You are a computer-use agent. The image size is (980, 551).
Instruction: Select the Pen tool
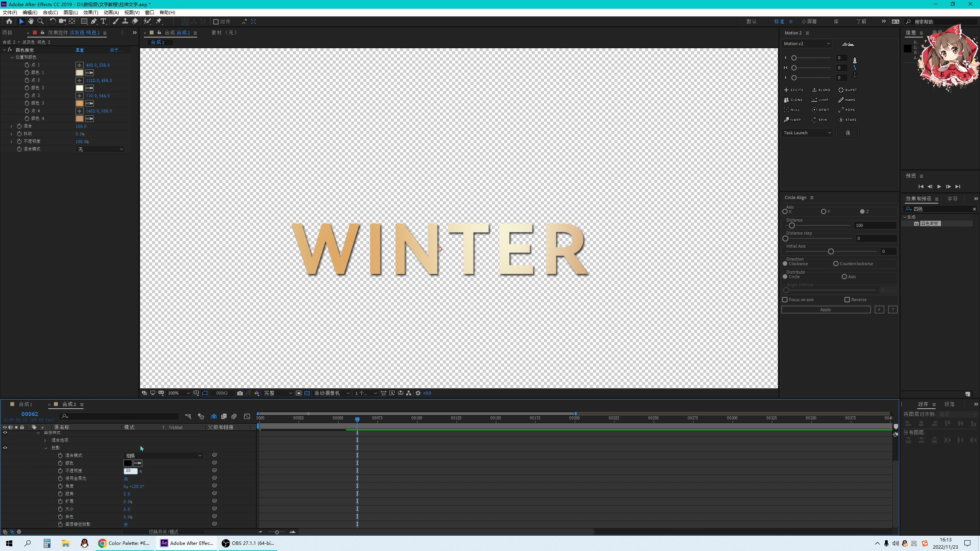tap(94, 21)
